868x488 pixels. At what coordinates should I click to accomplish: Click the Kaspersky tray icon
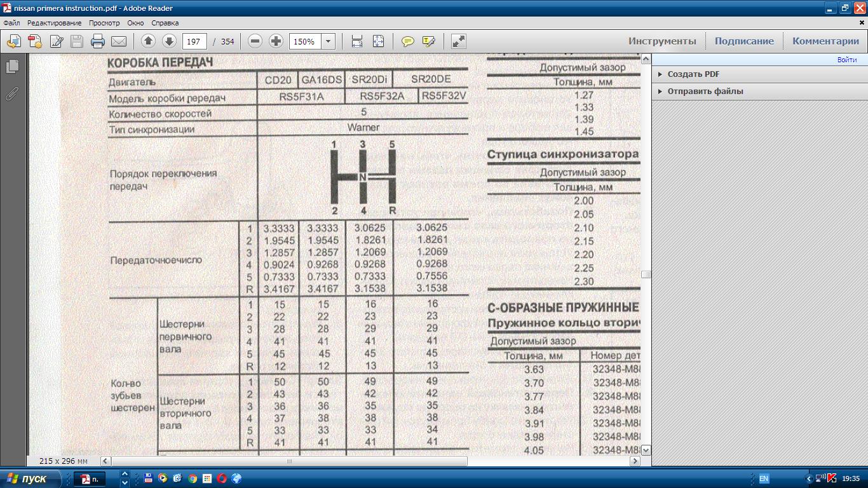[832, 478]
